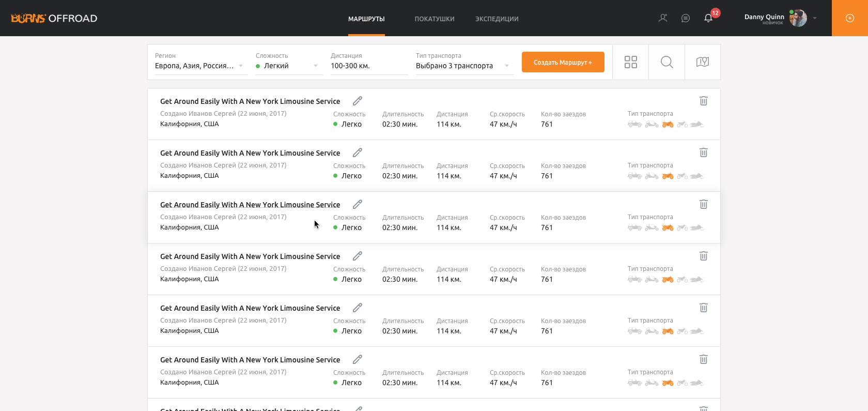Viewport: 868px width, 411px height.
Task: Expand the Регион dropdown
Action: (x=199, y=66)
